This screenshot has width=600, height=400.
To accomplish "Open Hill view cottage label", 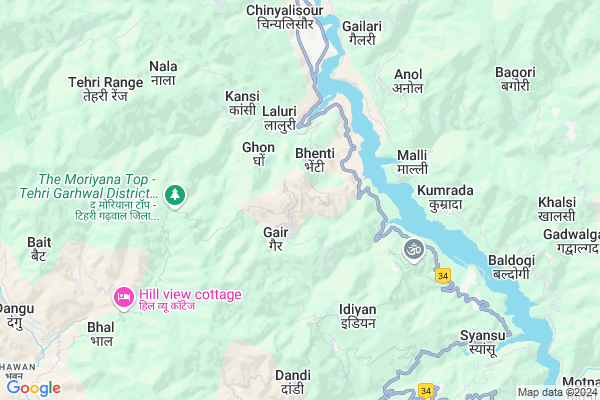I will pos(190,299).
